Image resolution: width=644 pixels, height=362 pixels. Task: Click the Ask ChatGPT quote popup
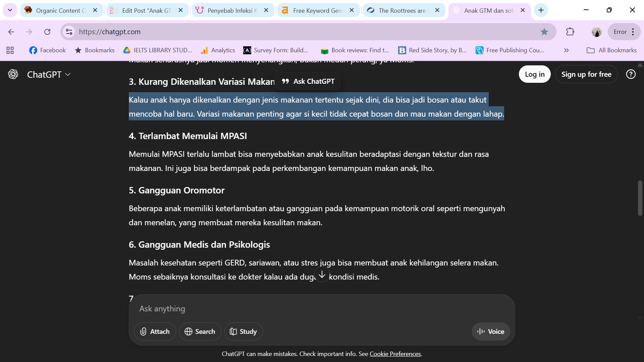point(308,81)
